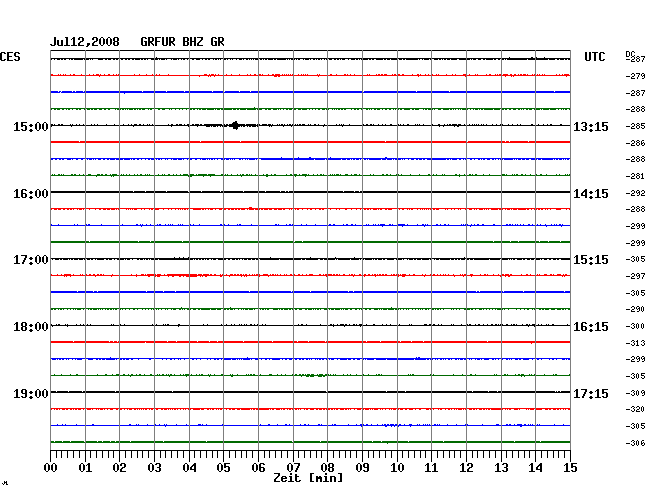The height and width of the screenshot is (494, 650).
Task: Click minute tick label 12
Action: coord(466,468)
